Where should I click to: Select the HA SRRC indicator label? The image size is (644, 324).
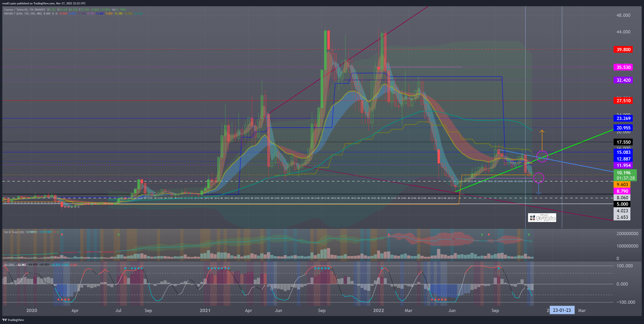pyautogui.click(x=9, y=265)
